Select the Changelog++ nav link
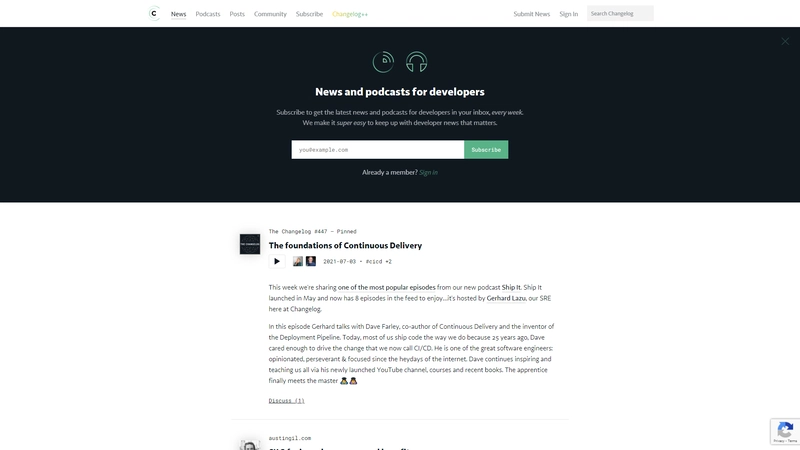The image size is (800, 450). click(350, 14)
